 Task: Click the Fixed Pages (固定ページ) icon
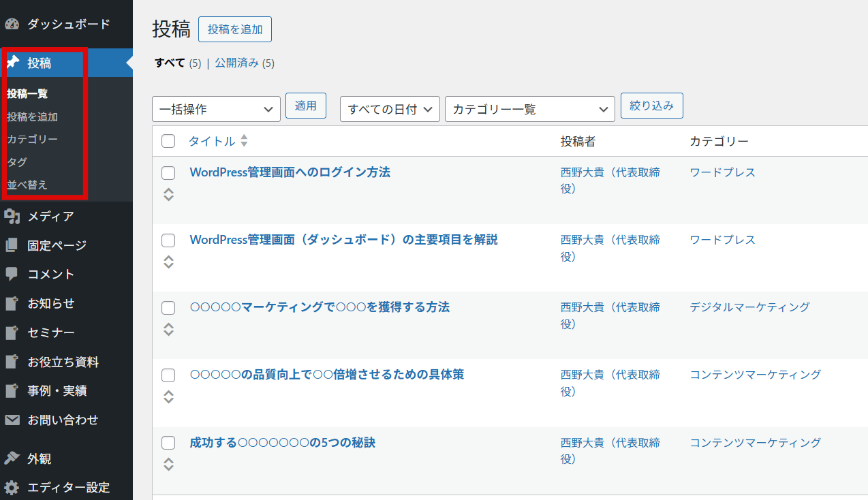tap(12, 245)
